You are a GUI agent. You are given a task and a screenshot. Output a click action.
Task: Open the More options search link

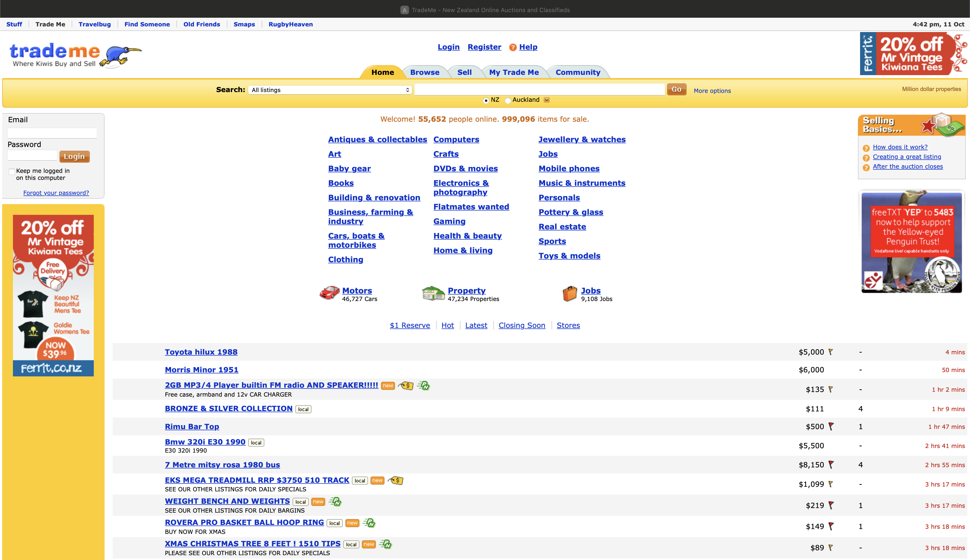coord(712,91)
